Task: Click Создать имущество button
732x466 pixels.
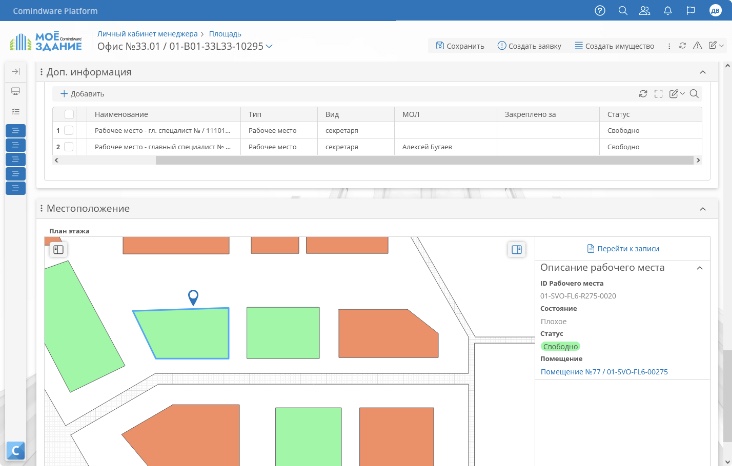Action: pyautogui.click(x=614, y=46)
